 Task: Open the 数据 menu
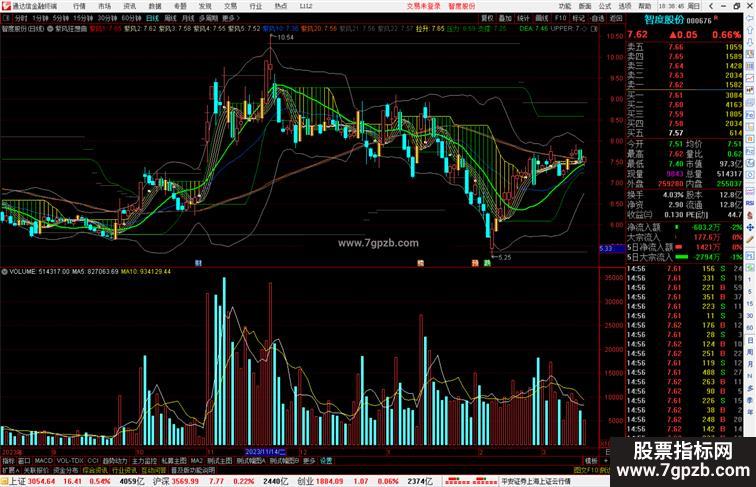tap(155, 6)
